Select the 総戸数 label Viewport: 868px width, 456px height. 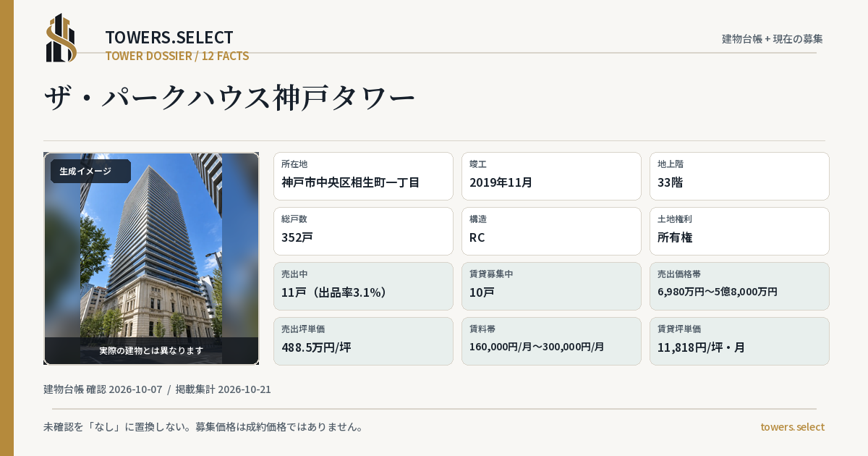point(294,219)
